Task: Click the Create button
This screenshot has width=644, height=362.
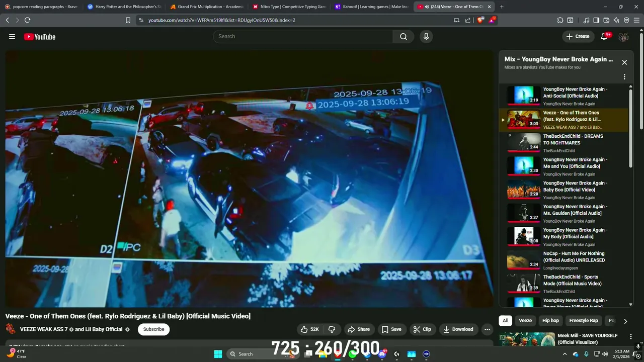Action: click(578, 36)
